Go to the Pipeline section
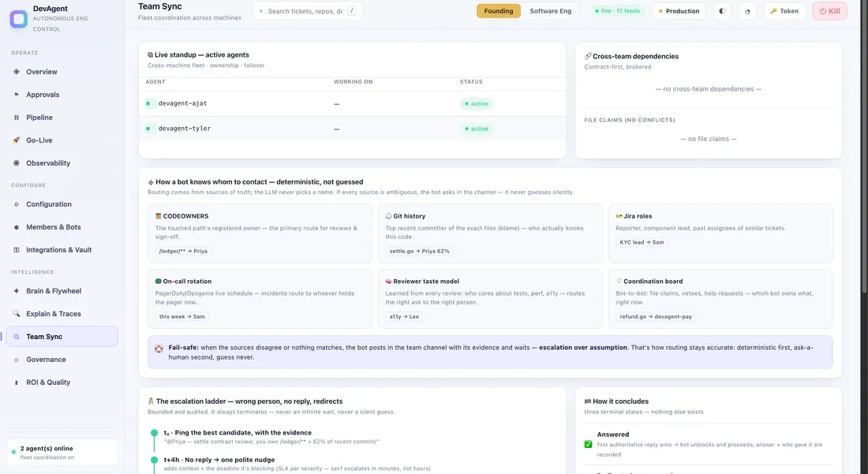868x474 pixels. coord(62,118)
